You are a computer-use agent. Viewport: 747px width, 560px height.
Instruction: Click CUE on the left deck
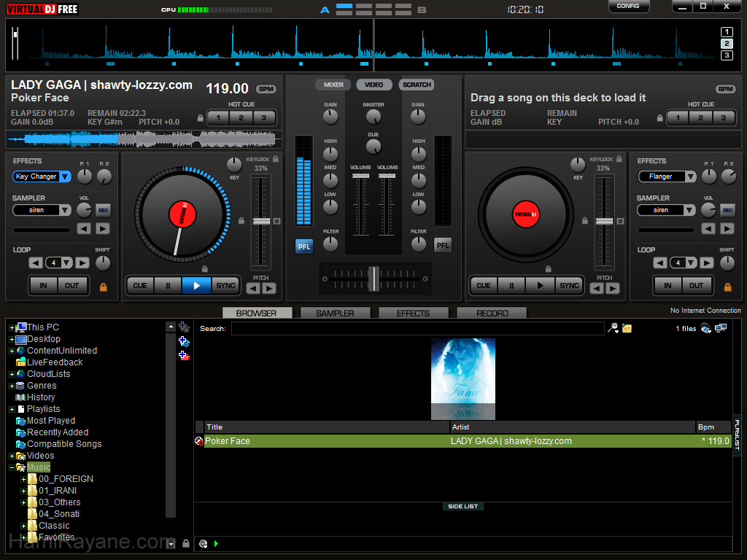pos(140,285)
